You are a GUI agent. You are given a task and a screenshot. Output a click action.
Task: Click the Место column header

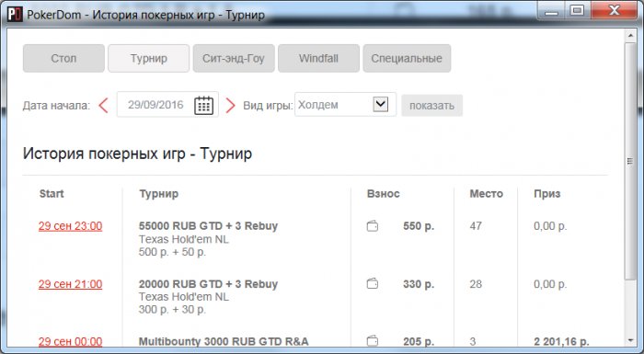coord(487,193)
